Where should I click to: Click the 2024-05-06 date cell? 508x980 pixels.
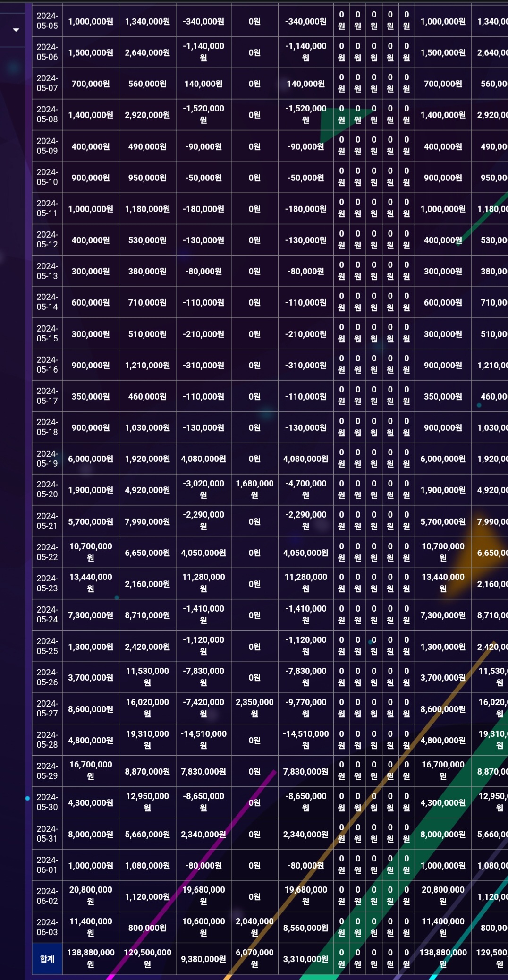(x=47, y=52)
